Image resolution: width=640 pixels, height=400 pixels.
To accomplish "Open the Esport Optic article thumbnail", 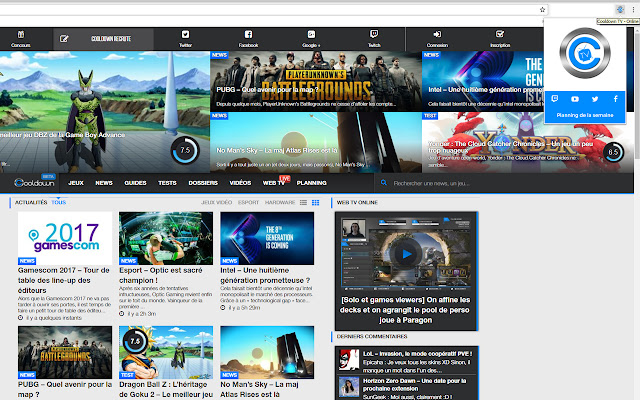I will click(x=166, y=238).
